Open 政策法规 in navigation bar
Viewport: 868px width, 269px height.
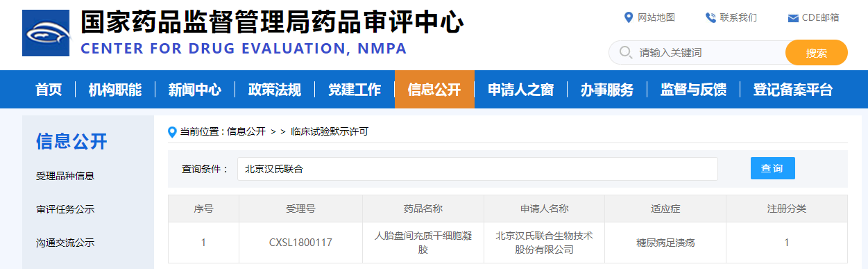[275, 89]
